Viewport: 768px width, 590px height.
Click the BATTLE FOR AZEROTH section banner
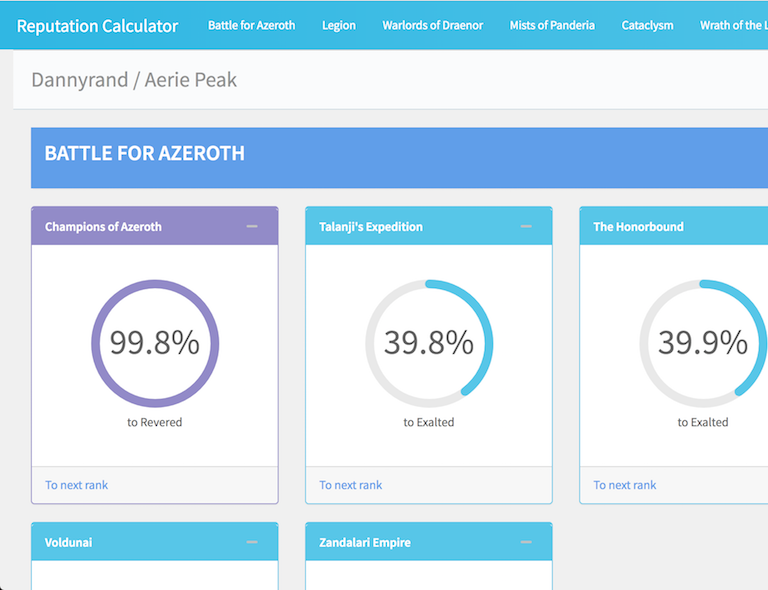click(x=399, y=158)
